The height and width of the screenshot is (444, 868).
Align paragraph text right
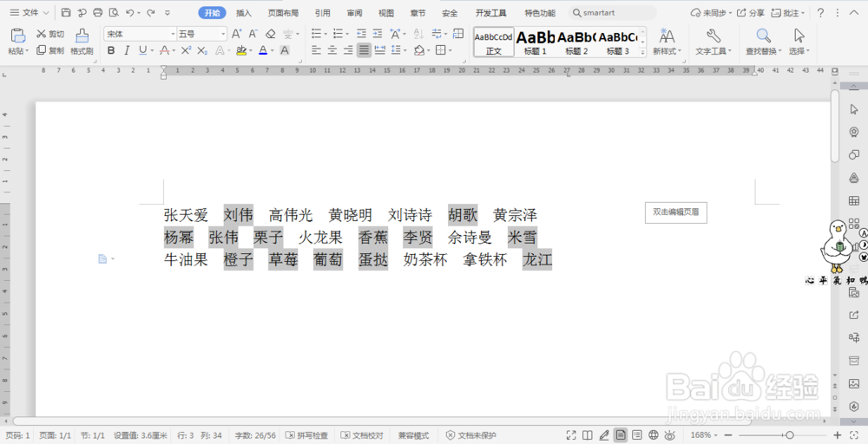coord(348,50)
